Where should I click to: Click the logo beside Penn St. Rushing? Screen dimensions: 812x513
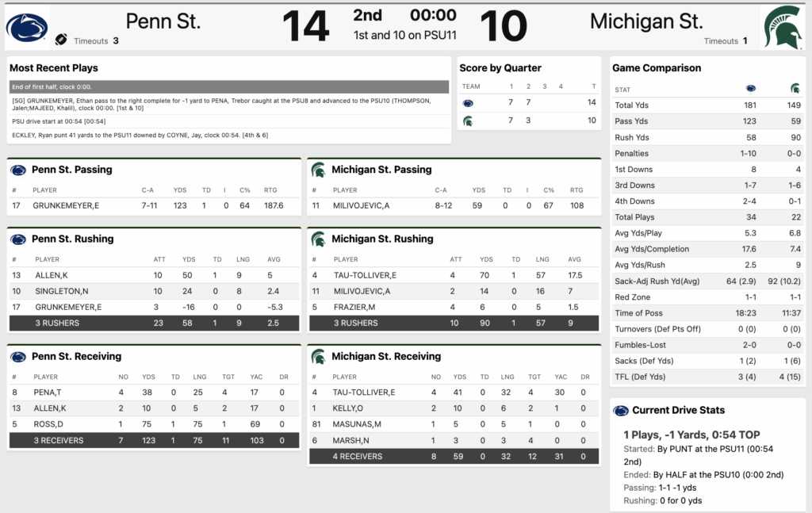(x=18, y=239)
